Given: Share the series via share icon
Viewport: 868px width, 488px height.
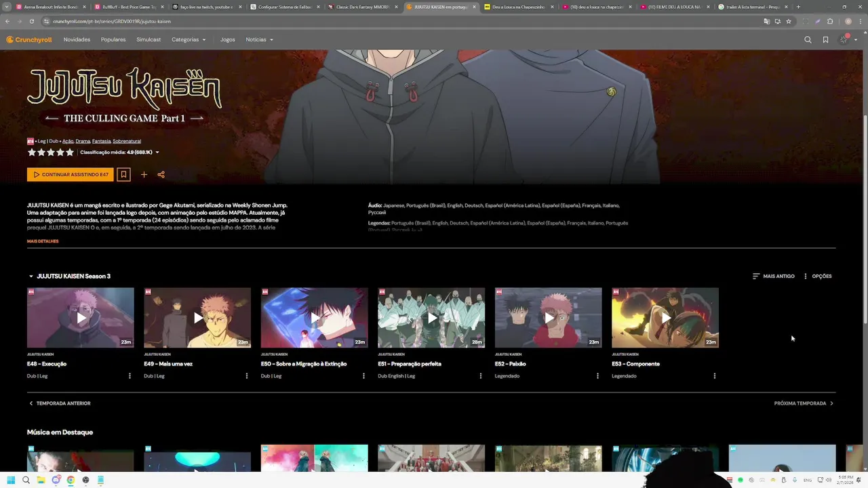Looking at the screenshot, I should click(161, 175).
